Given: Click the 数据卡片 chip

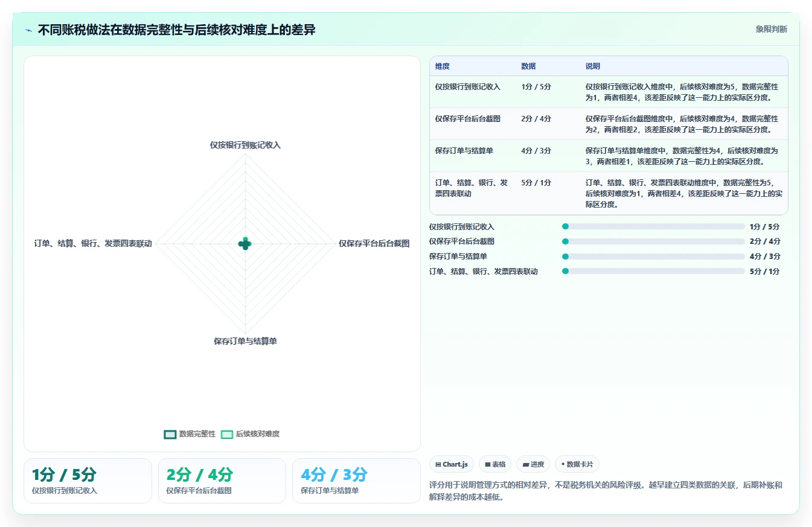Looking at the screenshot, I should click(x=577, y=464).
